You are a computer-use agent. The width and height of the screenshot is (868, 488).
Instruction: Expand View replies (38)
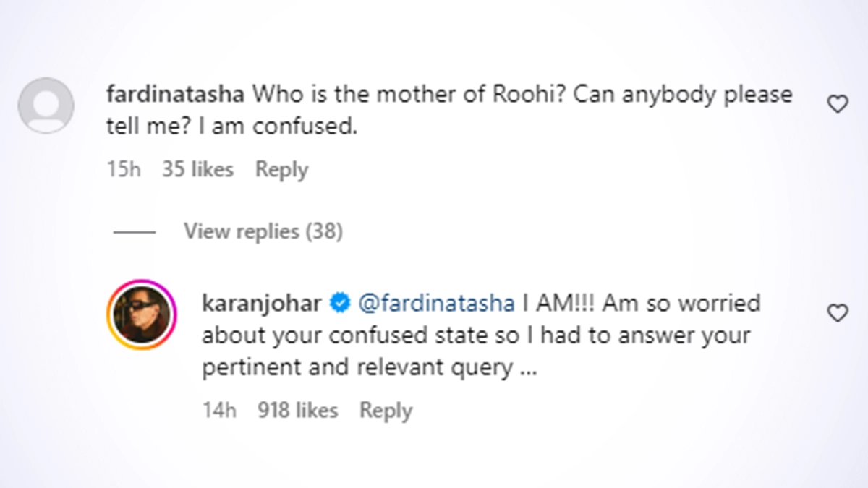[263, 231]
